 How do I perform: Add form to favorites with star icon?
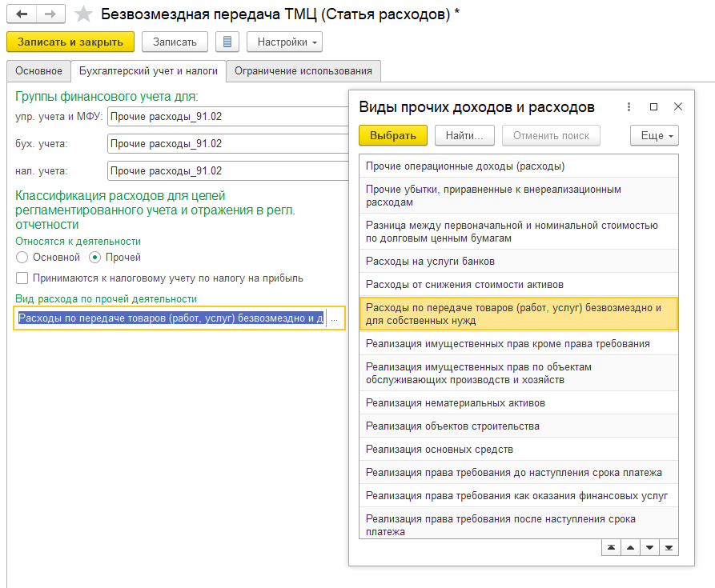point(83,14)
